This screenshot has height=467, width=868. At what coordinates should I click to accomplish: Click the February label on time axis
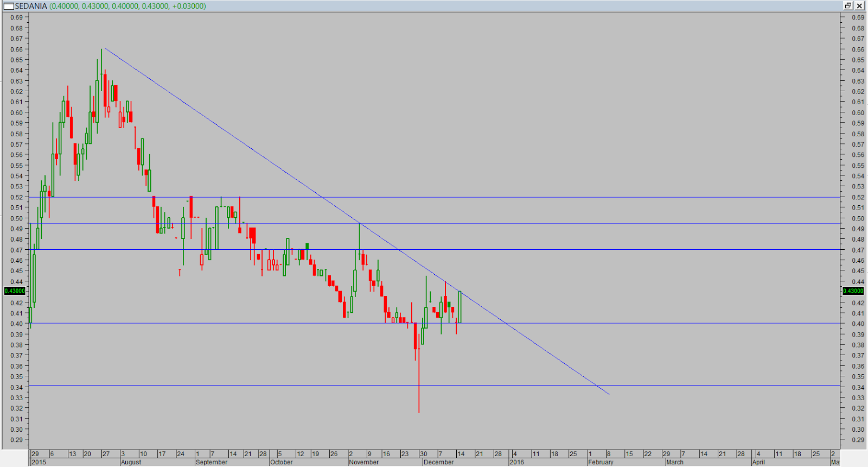[x=601, y=462]
